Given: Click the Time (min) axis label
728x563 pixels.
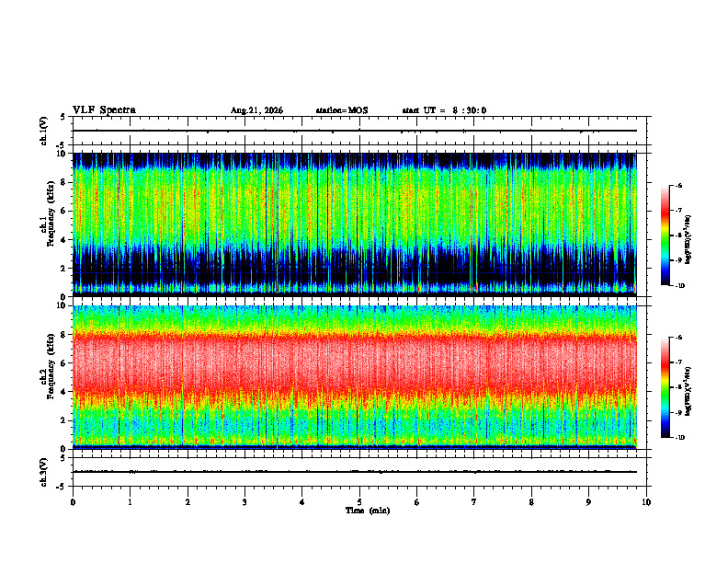Looking at the screenshot, I should [368, 511].
